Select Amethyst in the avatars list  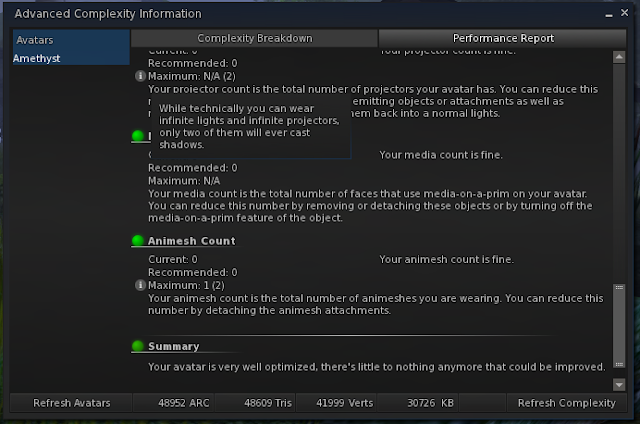[71, 58]
